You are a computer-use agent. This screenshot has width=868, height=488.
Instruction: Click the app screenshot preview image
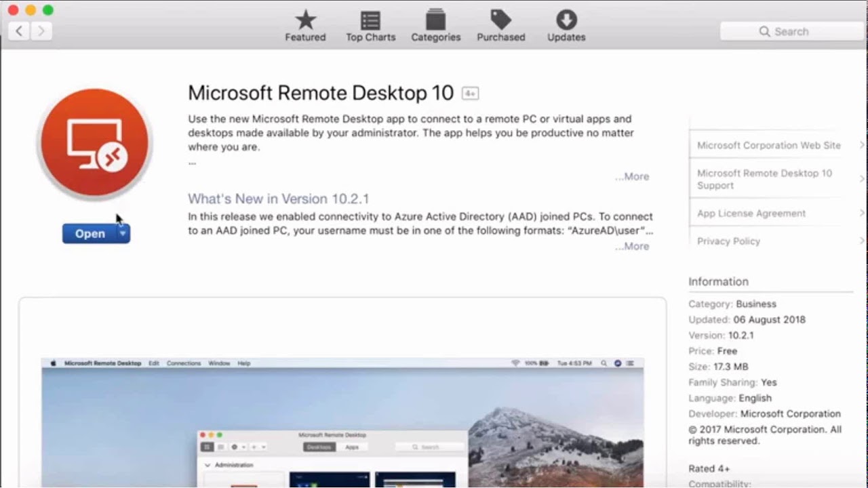pyautogui.click(x=342, y=422)
